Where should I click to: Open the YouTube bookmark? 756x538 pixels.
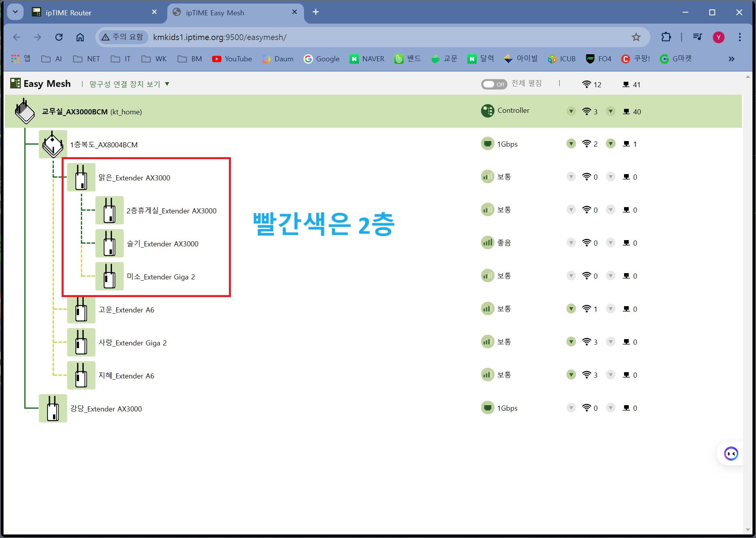(232, 59)
